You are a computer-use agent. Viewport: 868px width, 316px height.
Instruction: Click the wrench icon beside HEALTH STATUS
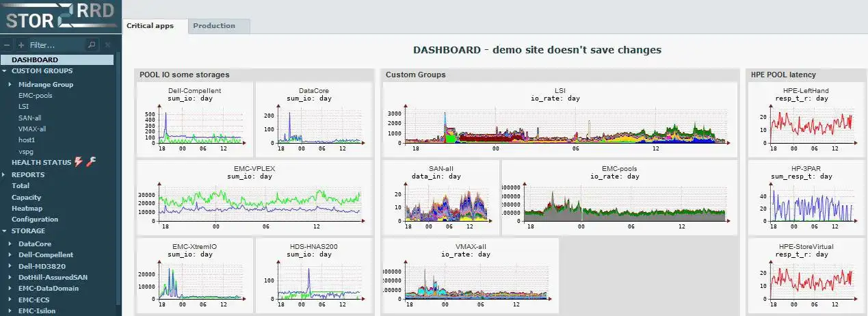tap(90, 162)
